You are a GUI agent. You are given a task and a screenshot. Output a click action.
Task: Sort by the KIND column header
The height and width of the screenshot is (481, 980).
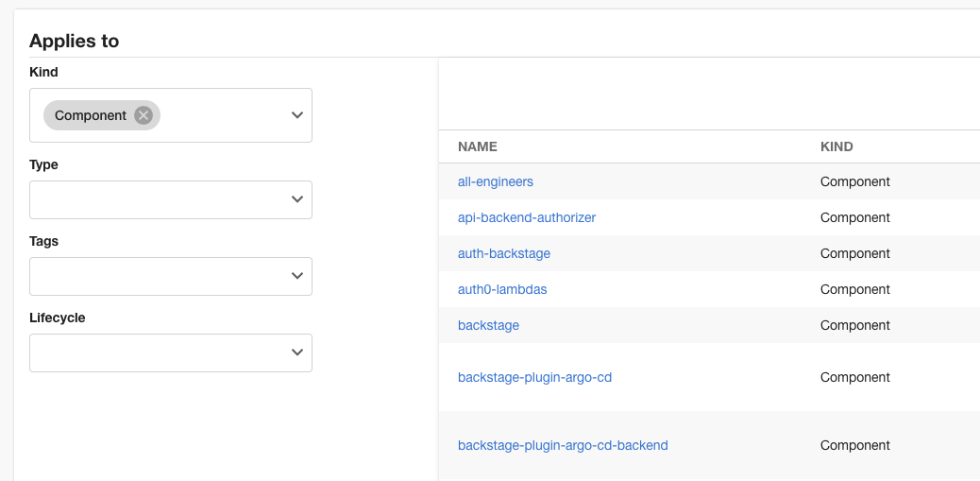click(836, 146)
